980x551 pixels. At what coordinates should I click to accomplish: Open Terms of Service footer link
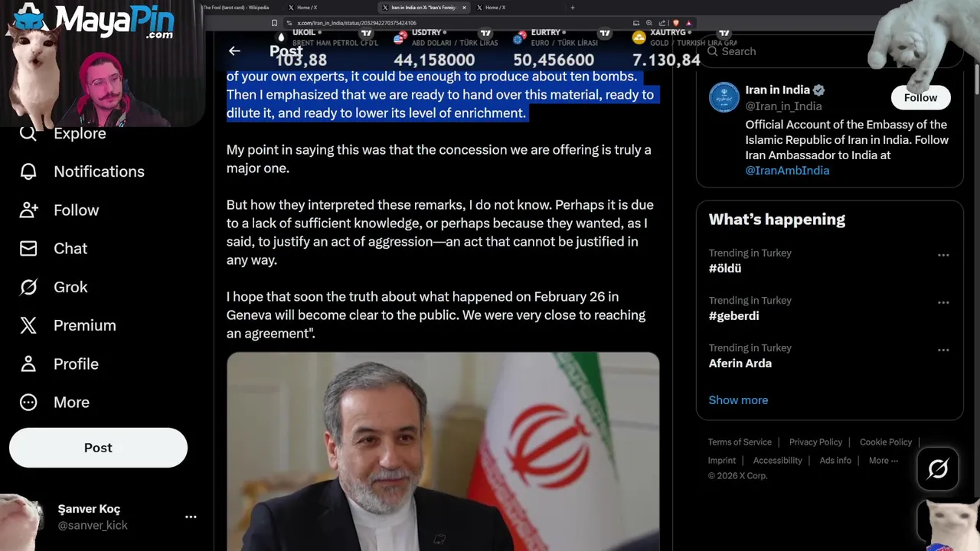pyautogui.click(x=740, y=442)
